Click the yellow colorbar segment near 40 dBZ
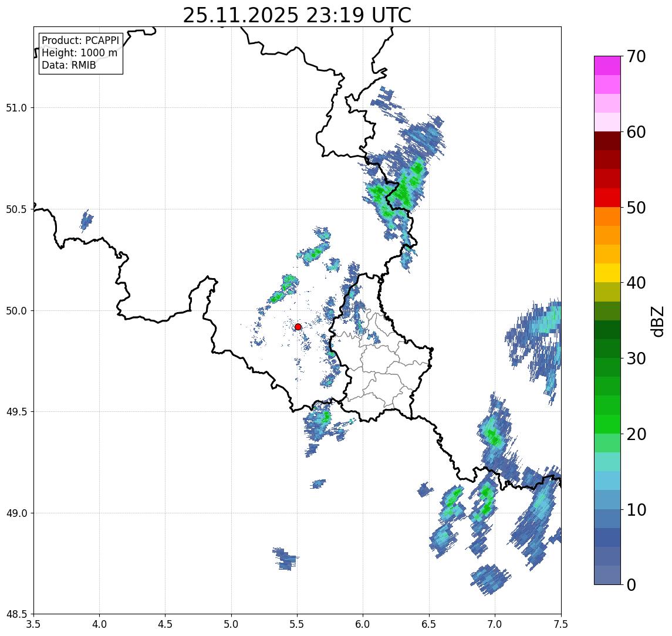This screenshot has height=636, width=672. (607, 273)
